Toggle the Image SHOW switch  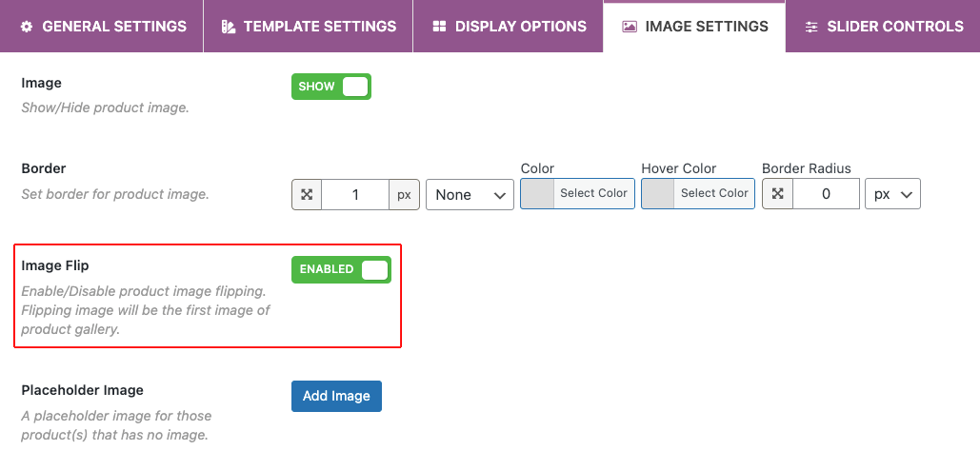tap(331, 87)
